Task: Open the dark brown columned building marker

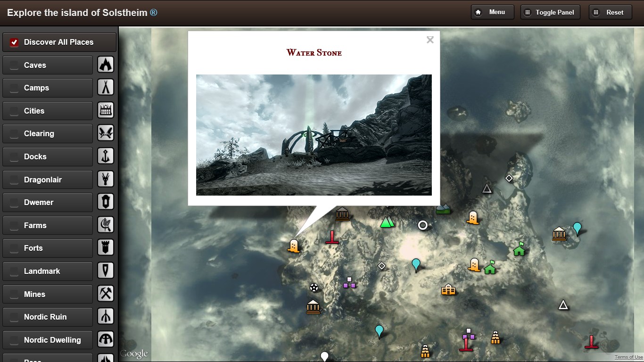Action: [342, 214]
